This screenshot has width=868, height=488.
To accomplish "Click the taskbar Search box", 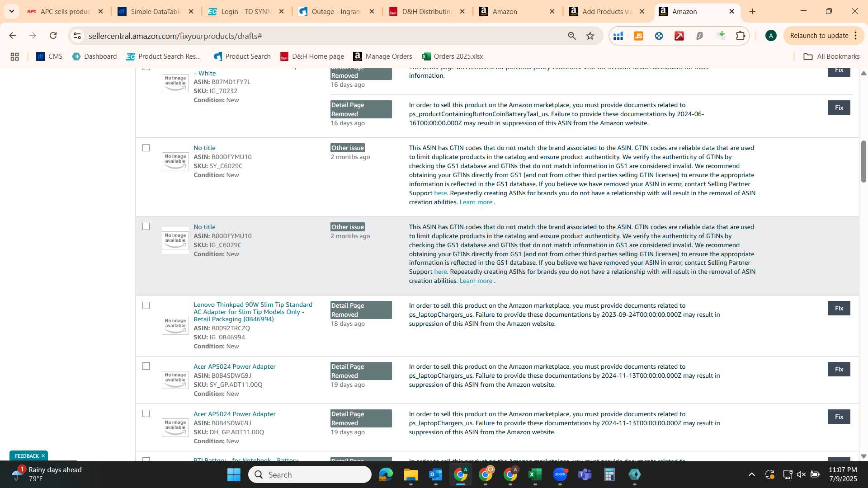I will (310, 474).
